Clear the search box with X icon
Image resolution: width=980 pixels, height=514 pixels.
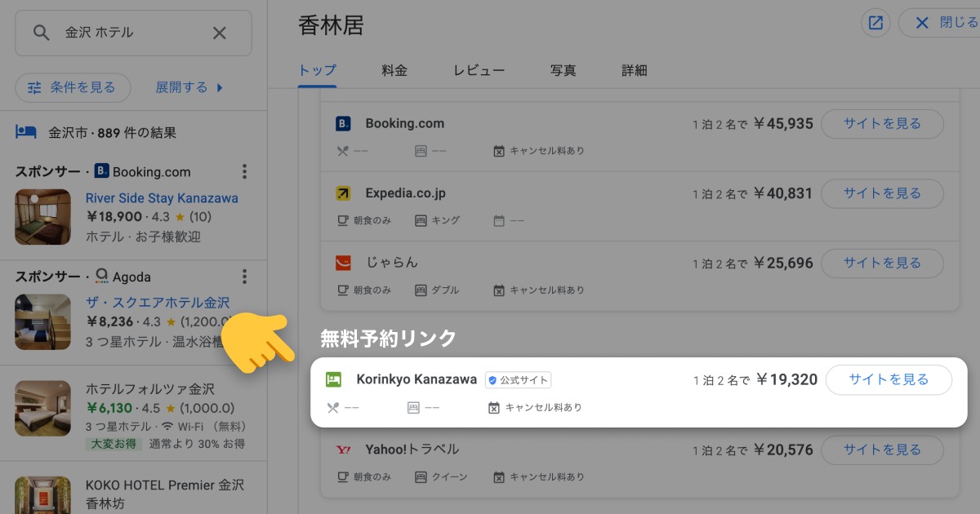click(x=220, y=33)
